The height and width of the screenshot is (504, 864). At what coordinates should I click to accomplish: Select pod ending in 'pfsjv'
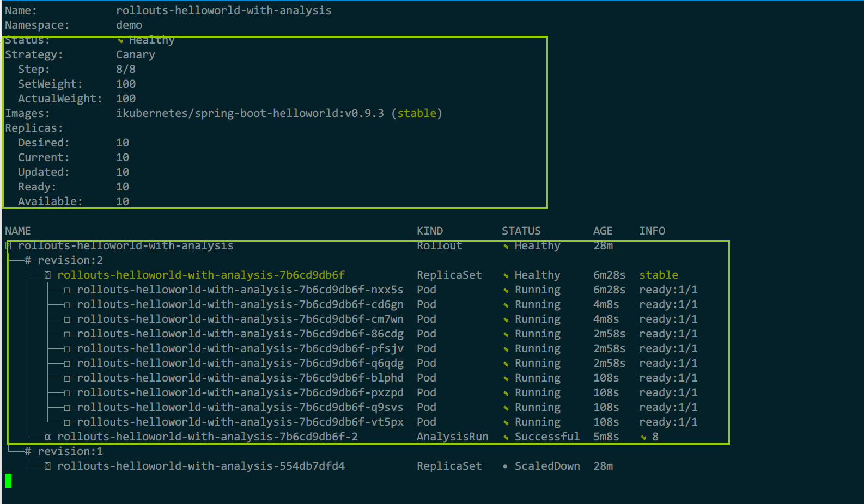click(x=240, y=348)
